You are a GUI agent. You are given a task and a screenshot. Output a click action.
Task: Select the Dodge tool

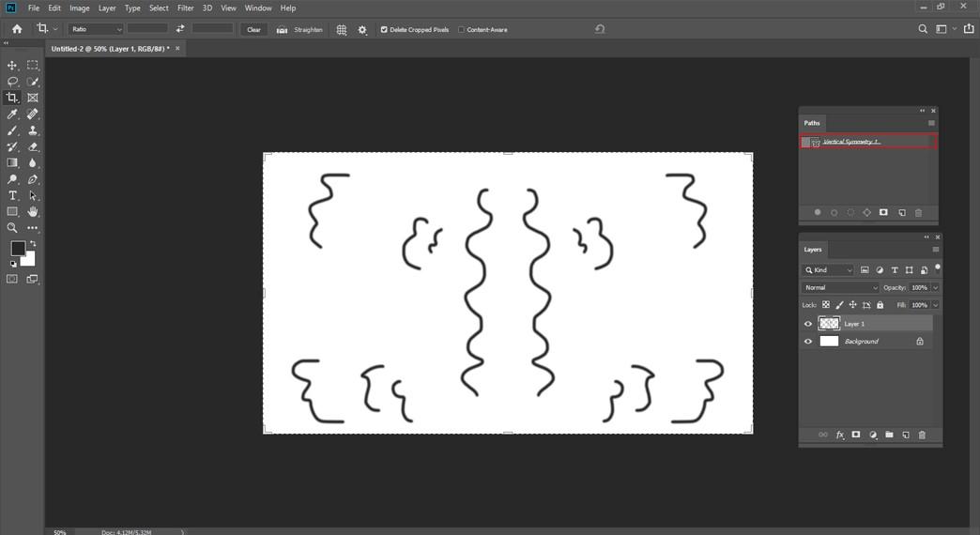click(x=12, y=179)
